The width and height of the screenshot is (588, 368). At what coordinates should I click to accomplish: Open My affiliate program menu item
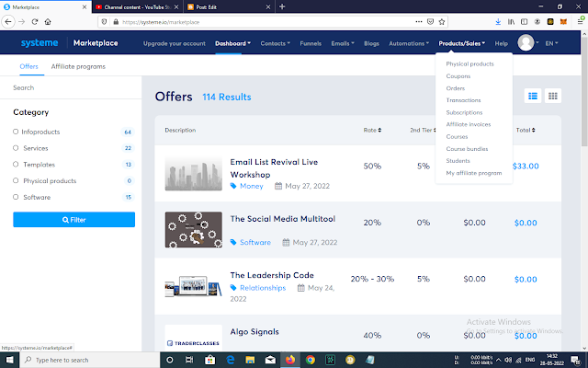[x=474, y=173]
